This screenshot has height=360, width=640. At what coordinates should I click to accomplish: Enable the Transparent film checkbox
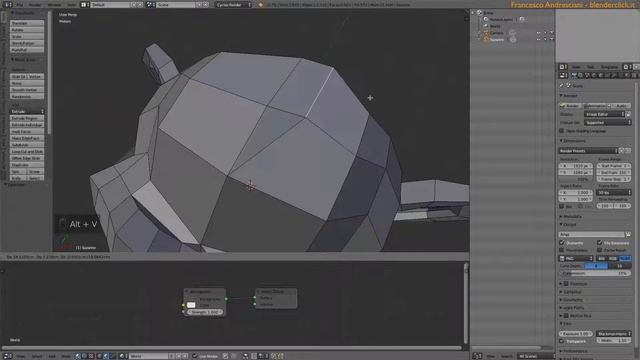coord(562,341)
